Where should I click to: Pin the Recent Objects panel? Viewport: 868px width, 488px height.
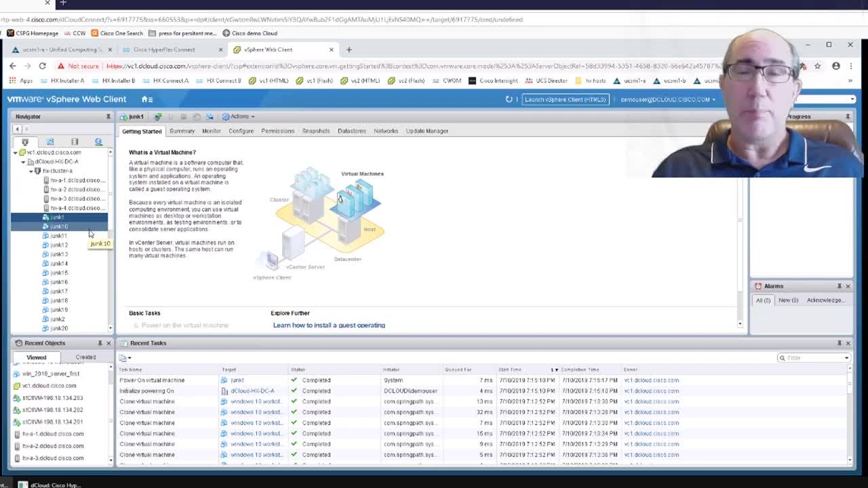[x=100, y=343]
